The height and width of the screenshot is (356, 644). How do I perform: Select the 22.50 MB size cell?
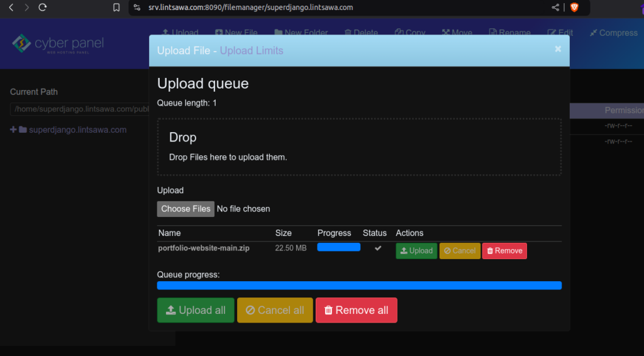291,248
